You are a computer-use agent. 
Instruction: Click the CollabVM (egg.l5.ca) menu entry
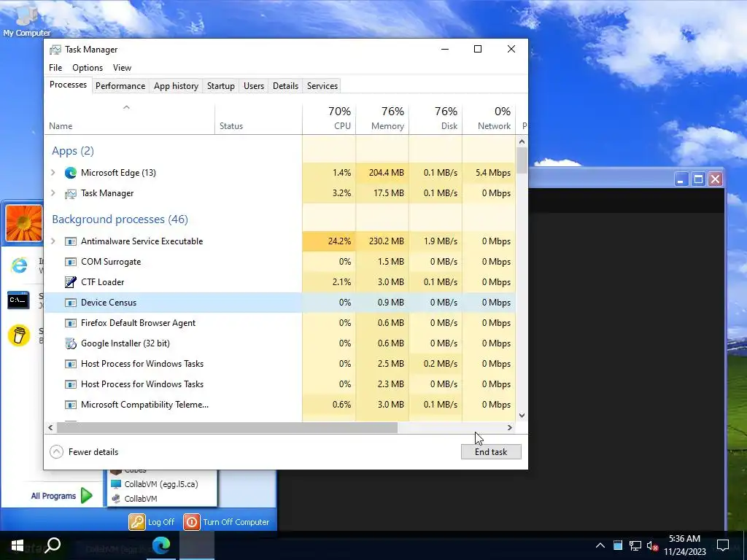point(161,484)
